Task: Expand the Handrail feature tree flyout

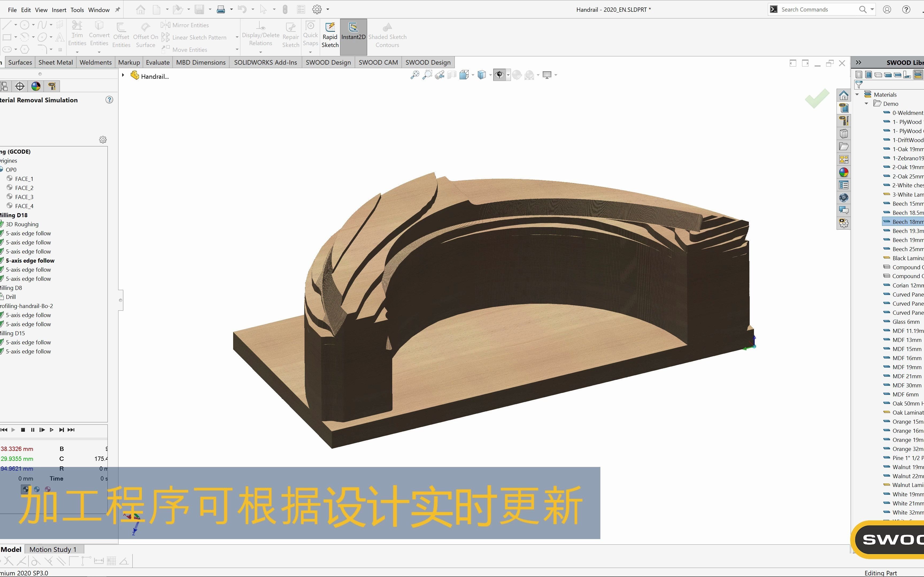Action: [123, 76]
